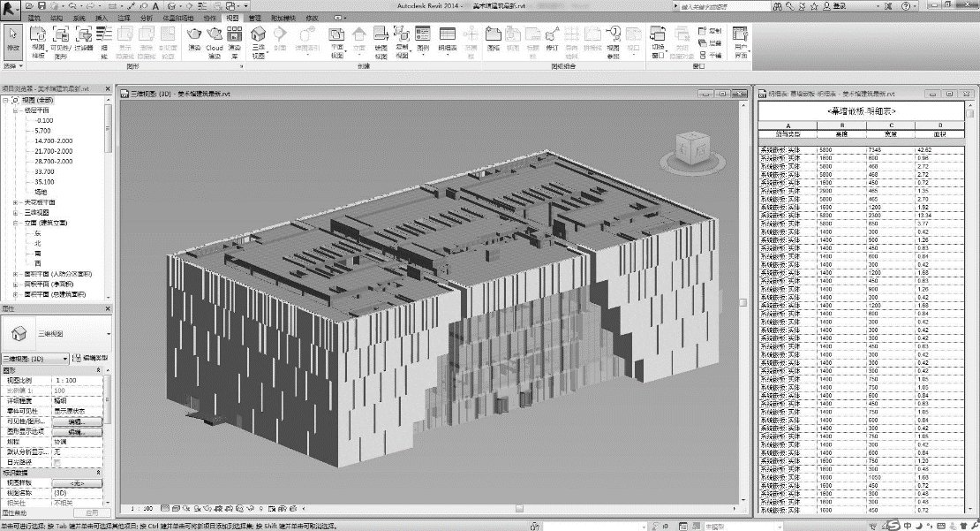Click the 面积 column header in schedule
The width and height of the screenshot is (980, 531).
tap(939, 133)
